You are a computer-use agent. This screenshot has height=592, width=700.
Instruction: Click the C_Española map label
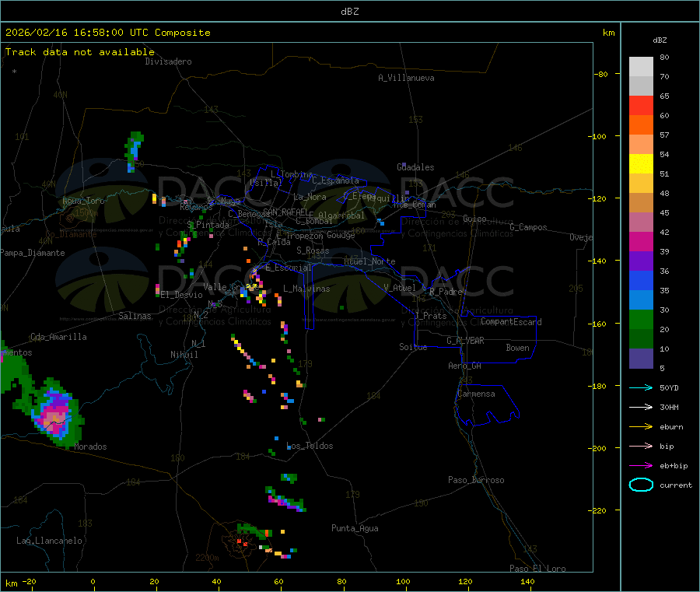coord(336,180)
